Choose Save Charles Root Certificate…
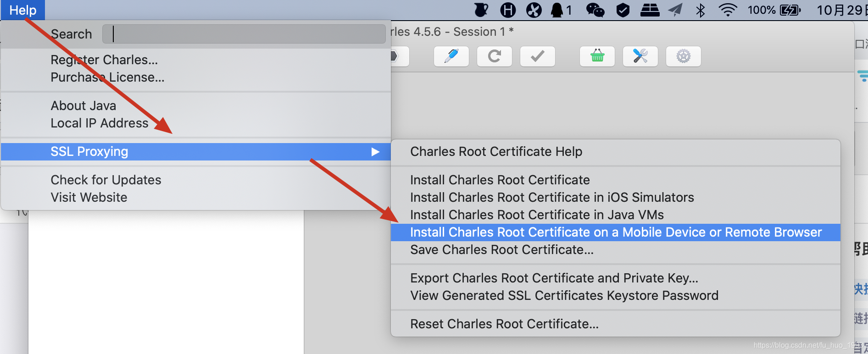 (502, 249)
